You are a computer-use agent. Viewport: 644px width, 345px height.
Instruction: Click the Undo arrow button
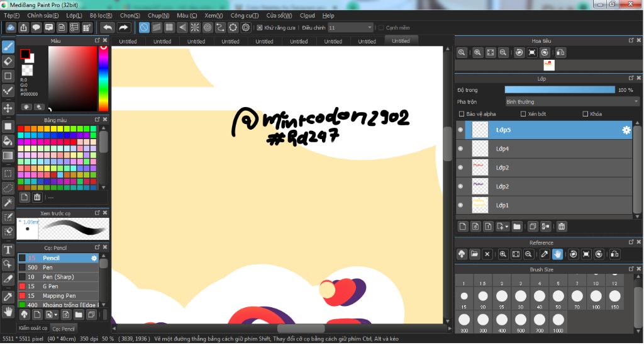[108, 28]
